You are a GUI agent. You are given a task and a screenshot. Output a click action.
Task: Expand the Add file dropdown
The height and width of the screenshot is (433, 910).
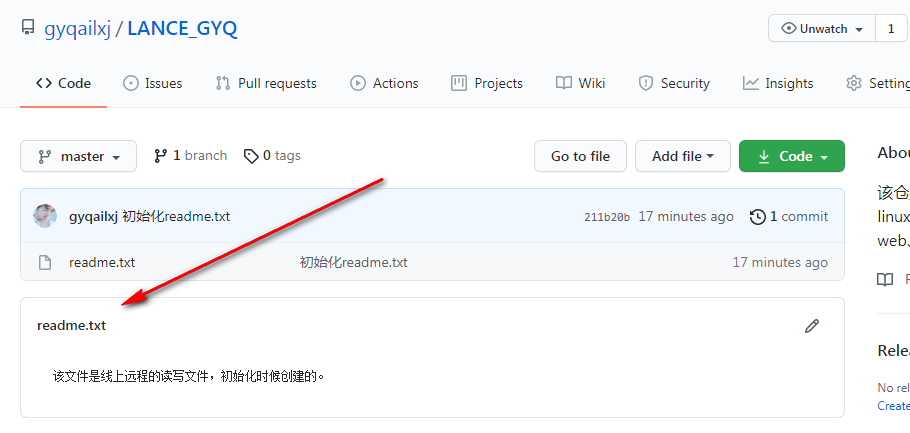coord(682,156)
